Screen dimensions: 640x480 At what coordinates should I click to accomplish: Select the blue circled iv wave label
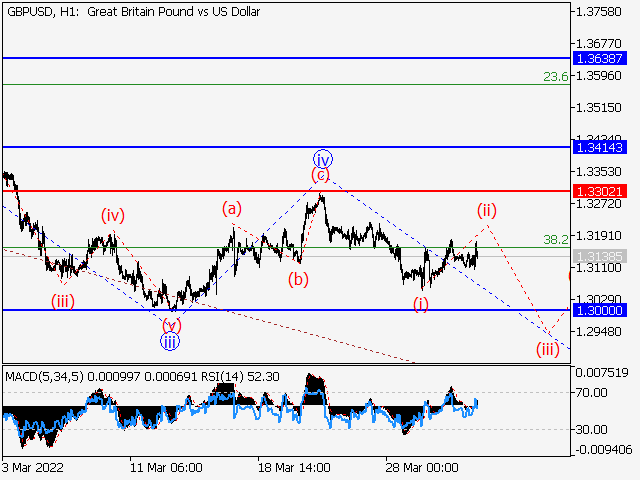pyautogui.click(x=323, y=160)
